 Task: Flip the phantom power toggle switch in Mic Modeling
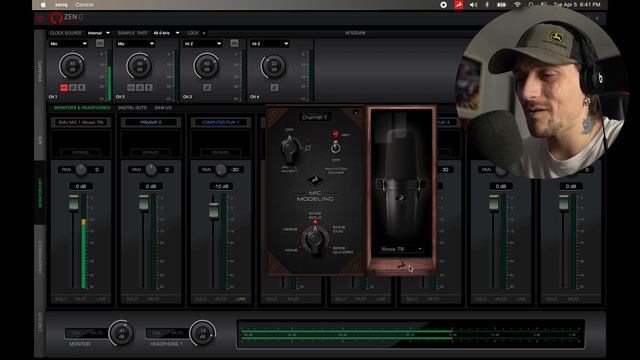click(336, 146)
